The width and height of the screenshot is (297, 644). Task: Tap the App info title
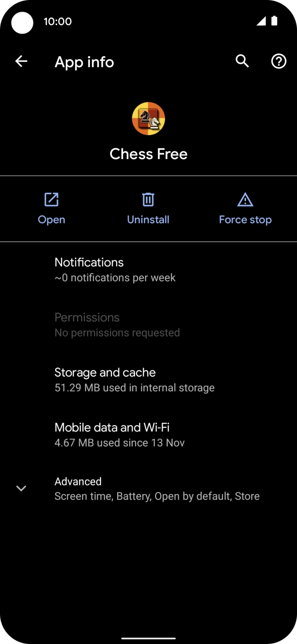tap(84, 62)
